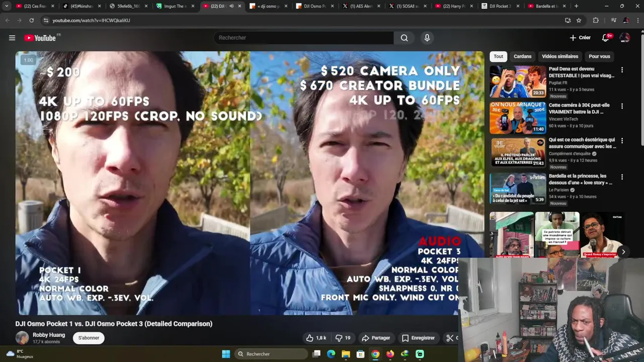The width and height of the screenshot is (644, 362).
Task: Install or cast page icon in address bar
Action: [568, 20]
